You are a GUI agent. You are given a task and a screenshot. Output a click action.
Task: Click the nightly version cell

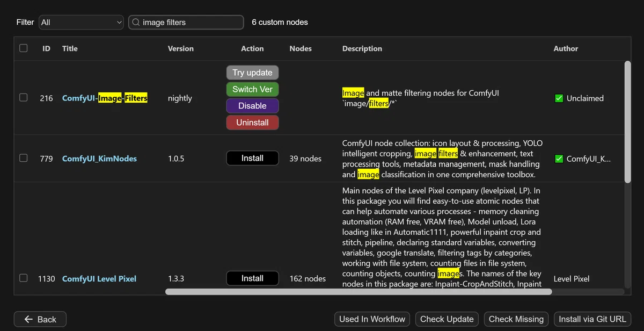(180, 98)
